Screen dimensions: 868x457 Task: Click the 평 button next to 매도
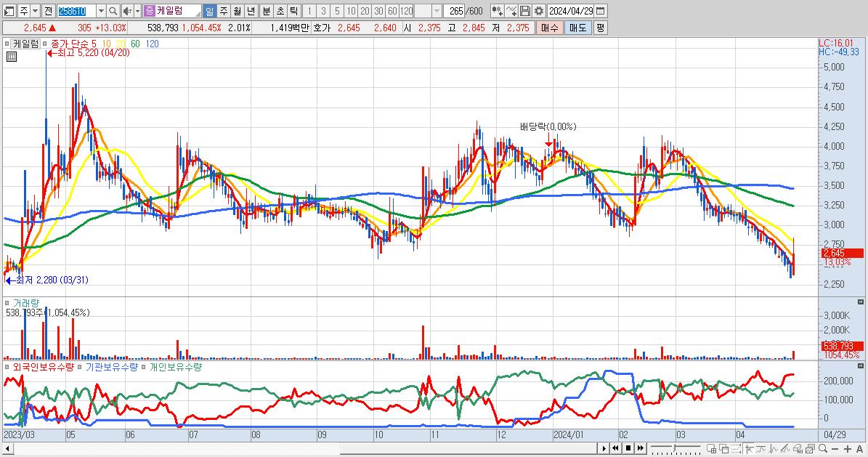pyautogui.click(x=600, y=28)
